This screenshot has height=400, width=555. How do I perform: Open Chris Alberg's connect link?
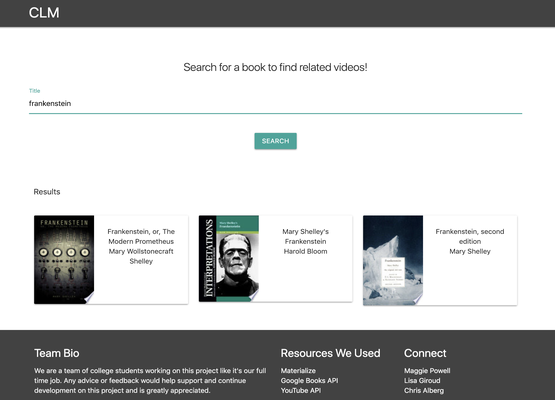[x=424, y=390]
